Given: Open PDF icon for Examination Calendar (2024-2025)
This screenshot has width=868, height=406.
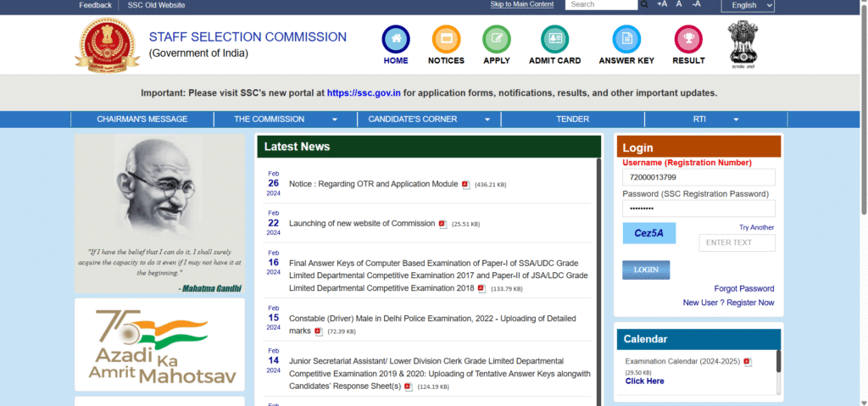Looking at the screenshot, I should click(748, 362).
